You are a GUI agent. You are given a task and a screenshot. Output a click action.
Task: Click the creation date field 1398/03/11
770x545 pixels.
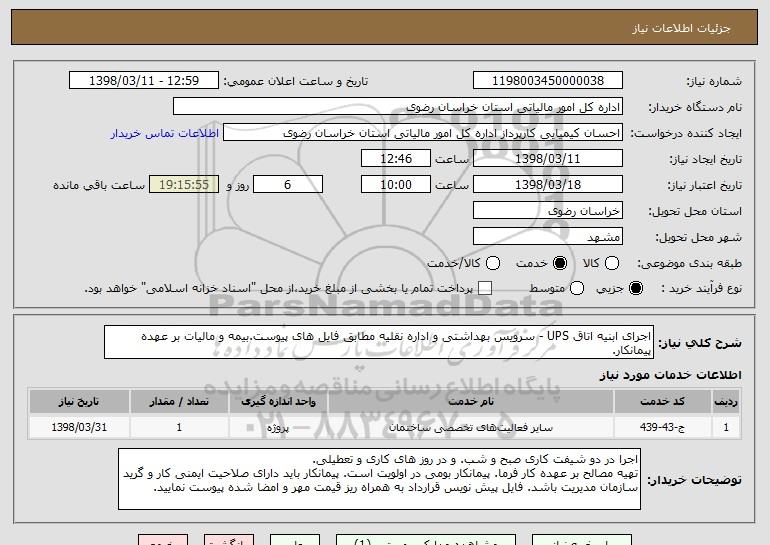pos(548,159)
